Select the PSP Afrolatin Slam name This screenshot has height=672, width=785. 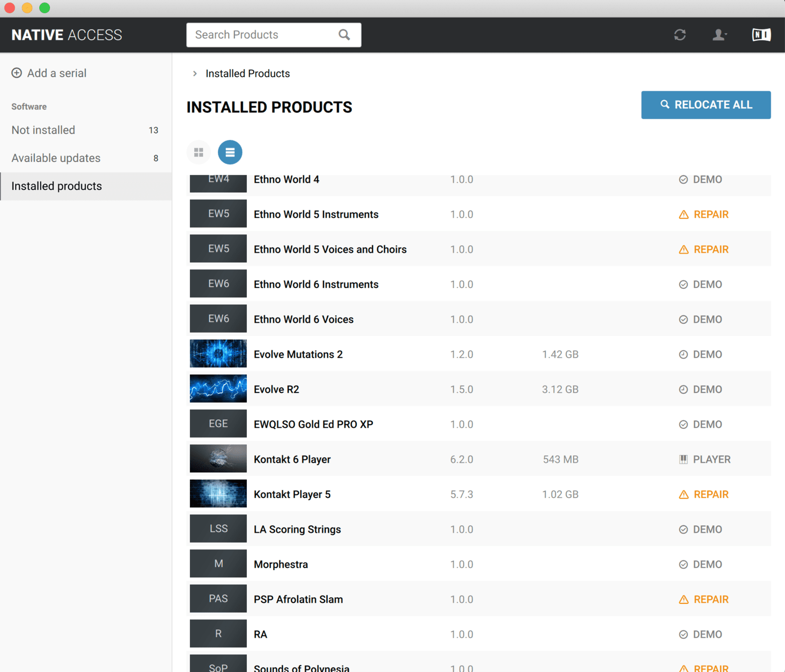(298, 599)
